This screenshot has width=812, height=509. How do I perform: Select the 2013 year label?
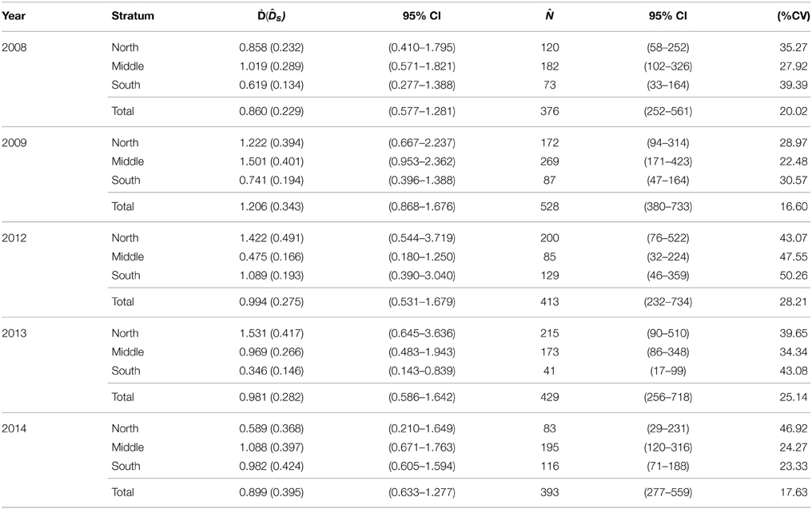[14, 333]
